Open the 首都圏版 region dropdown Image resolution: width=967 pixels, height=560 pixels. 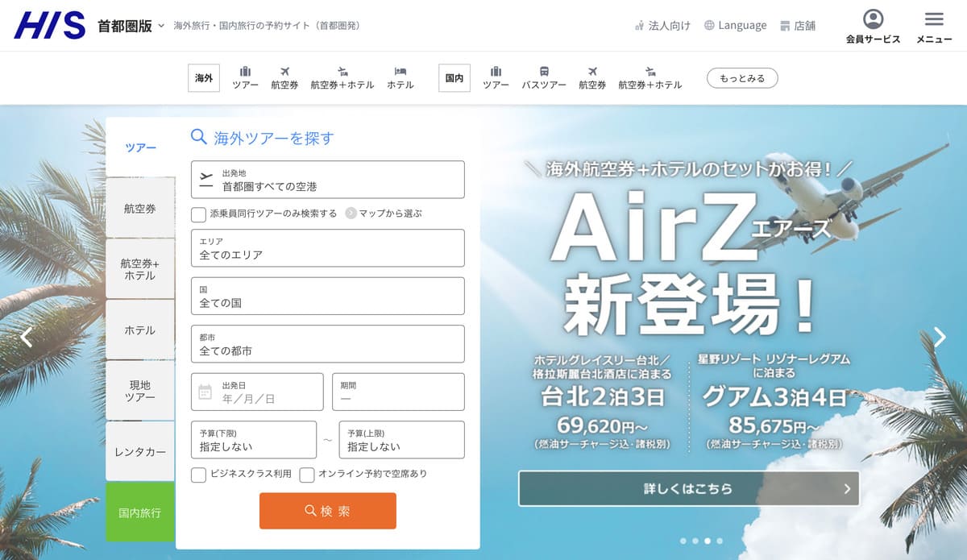coord(131,26)
